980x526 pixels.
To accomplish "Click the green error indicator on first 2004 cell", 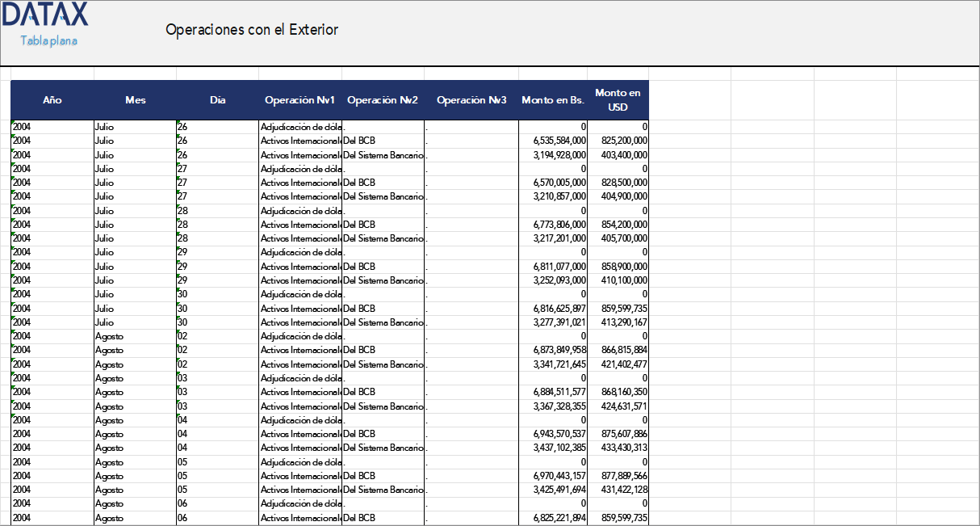I will tap(12, 122).
